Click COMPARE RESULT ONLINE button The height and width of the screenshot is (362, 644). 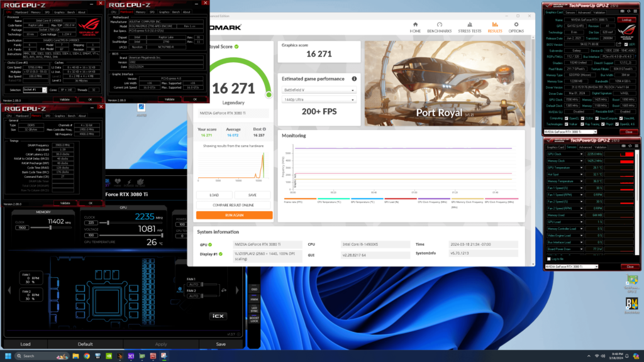click(x=233, y=206)
